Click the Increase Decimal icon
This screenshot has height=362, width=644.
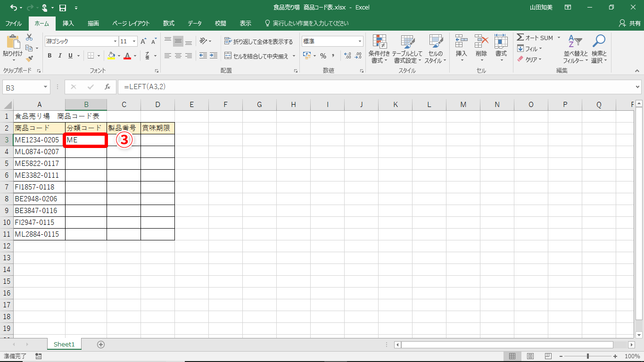point(348,56)
